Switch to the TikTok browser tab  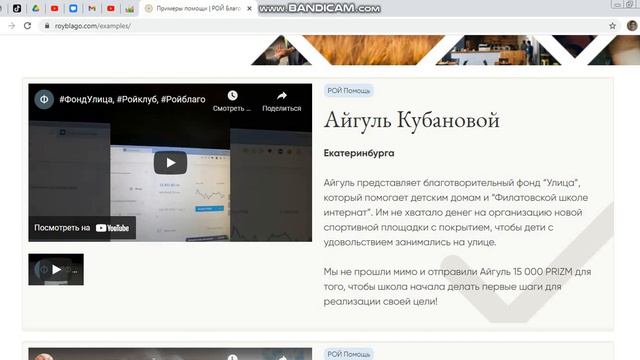tap(17, 8)
